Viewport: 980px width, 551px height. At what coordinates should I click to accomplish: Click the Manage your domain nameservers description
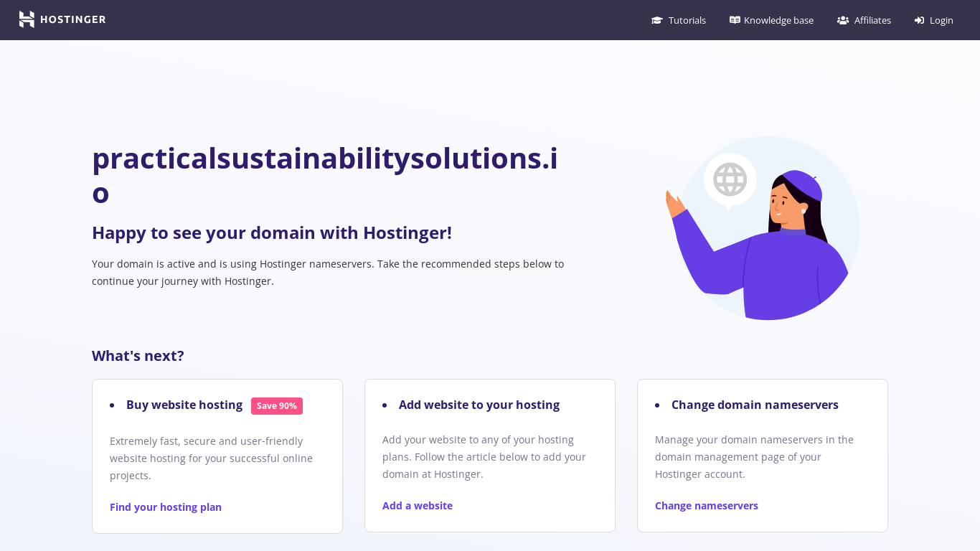pyautogui.click(x=755, y=457)
